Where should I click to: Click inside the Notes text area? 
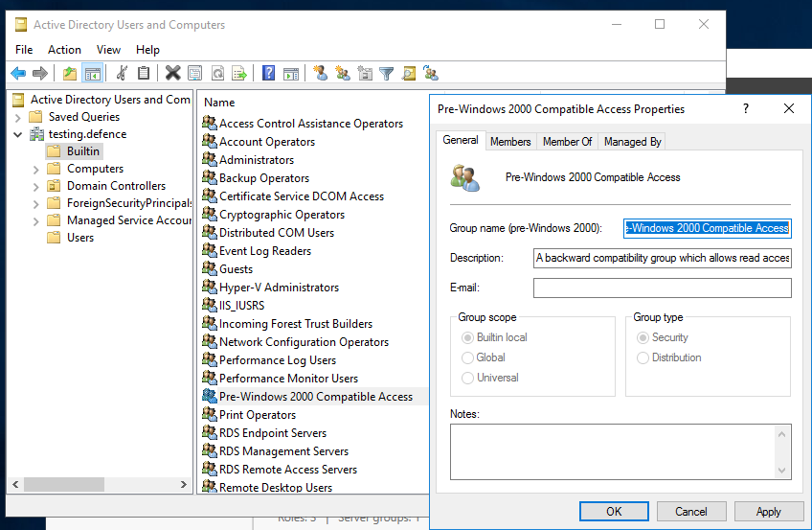[613, 451]
